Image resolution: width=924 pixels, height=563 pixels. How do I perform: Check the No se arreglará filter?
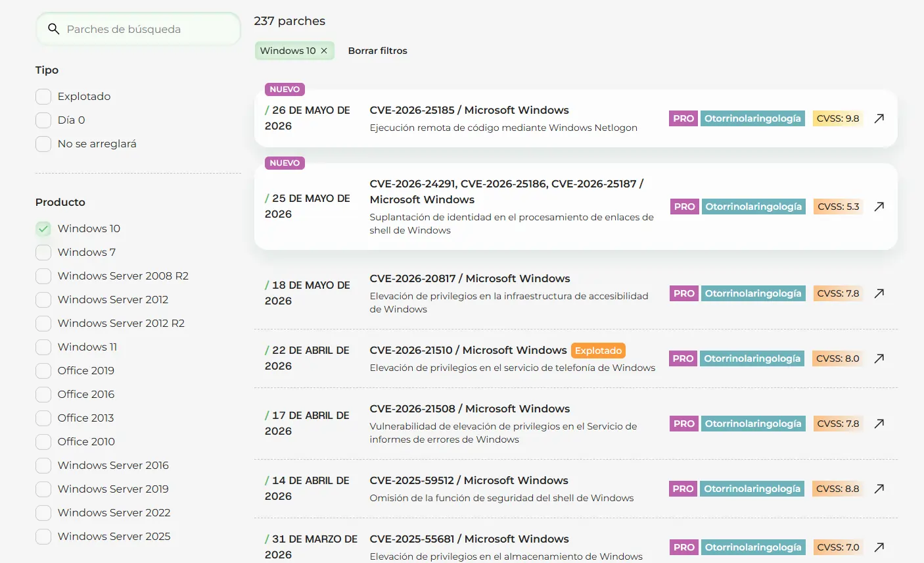coord(43,144)
